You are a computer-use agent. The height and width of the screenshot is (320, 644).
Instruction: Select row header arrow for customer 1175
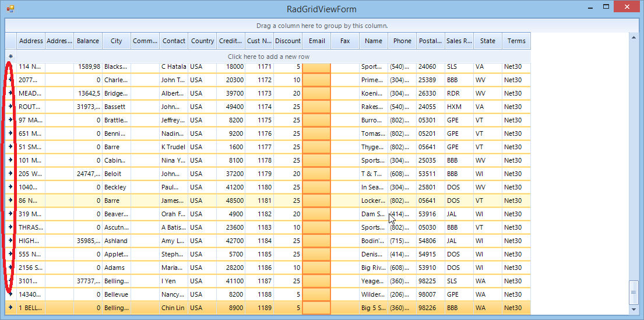coord(10,120)
